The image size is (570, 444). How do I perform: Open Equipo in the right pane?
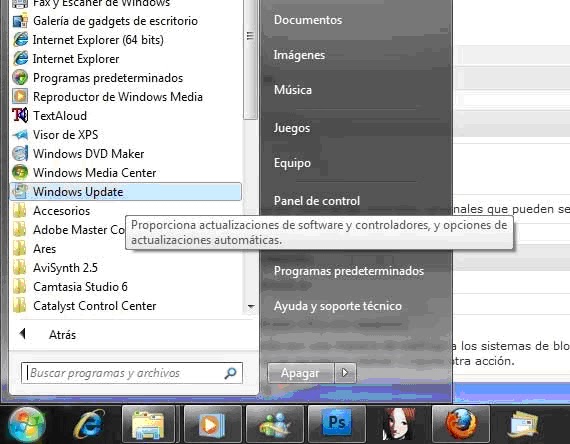click(292, 163)
